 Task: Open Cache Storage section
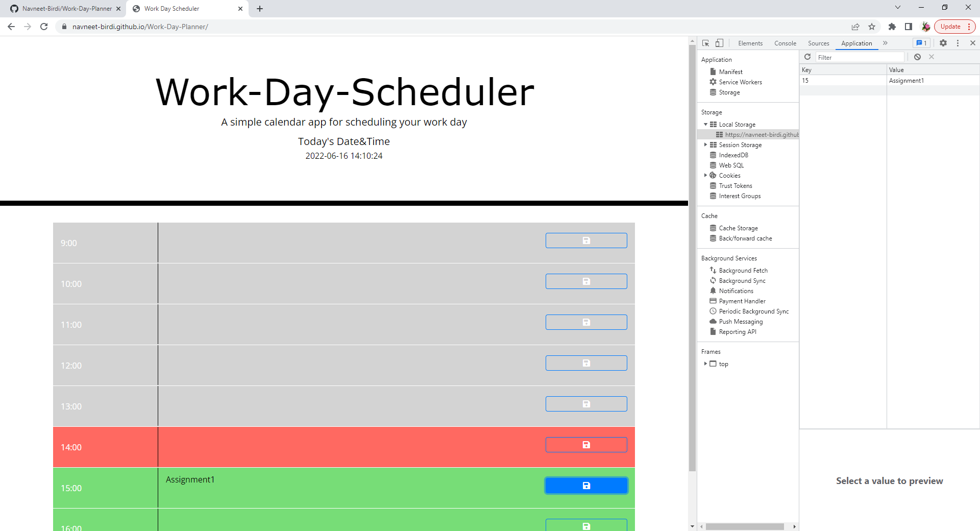pyautogui.click(x=738, y=228)
